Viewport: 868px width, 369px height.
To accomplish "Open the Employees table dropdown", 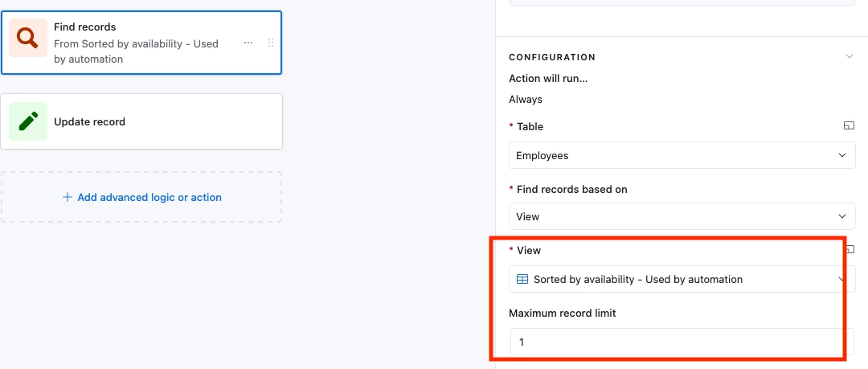I will click(682, 155).
